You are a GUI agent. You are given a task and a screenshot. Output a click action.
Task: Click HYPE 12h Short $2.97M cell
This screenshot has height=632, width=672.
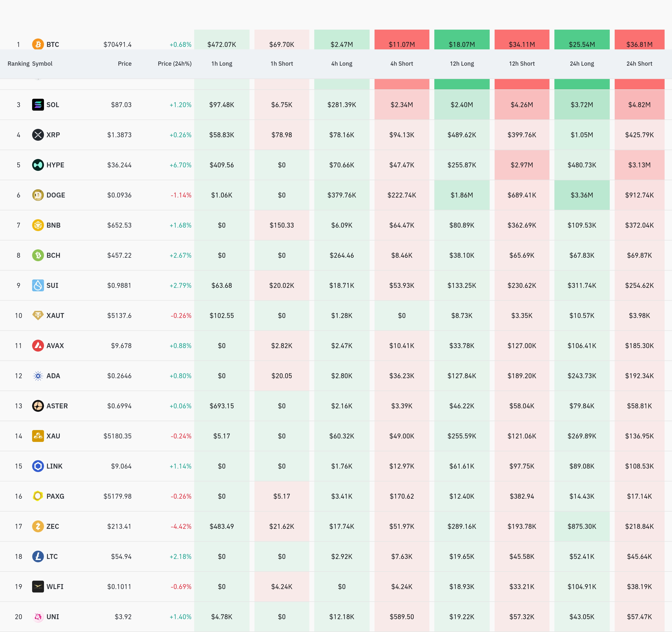[522, 165]
